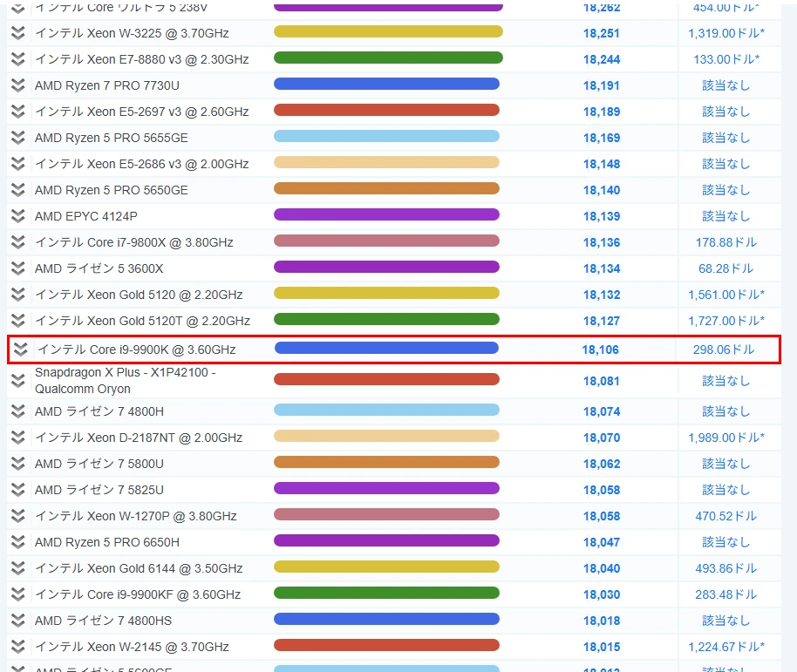Click the 1,989.00 dollar price for Xeon D-2187NT
Image resolution: width=797 pixels, height=672 pixels.
(725, 438)
